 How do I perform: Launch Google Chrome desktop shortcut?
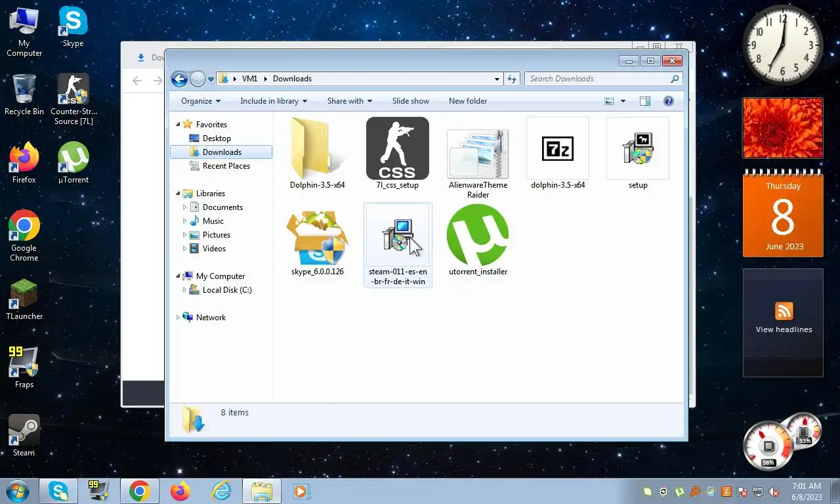pyautogui.click(x=24, y=236)
